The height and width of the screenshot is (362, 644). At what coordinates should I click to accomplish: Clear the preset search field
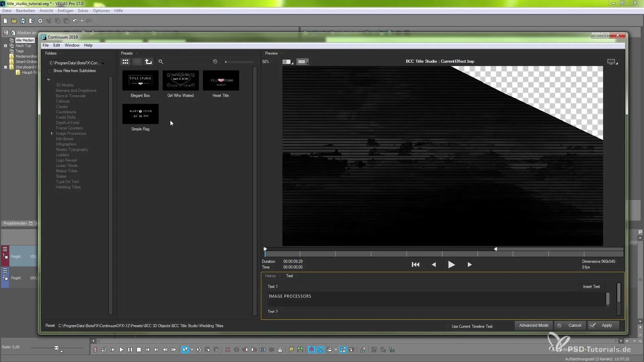pos(215,62)
